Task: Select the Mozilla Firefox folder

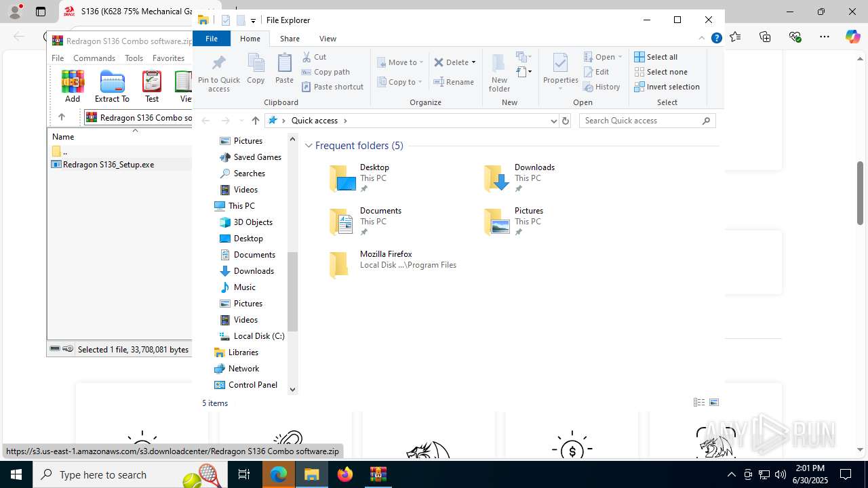Action: coord(393,264)
